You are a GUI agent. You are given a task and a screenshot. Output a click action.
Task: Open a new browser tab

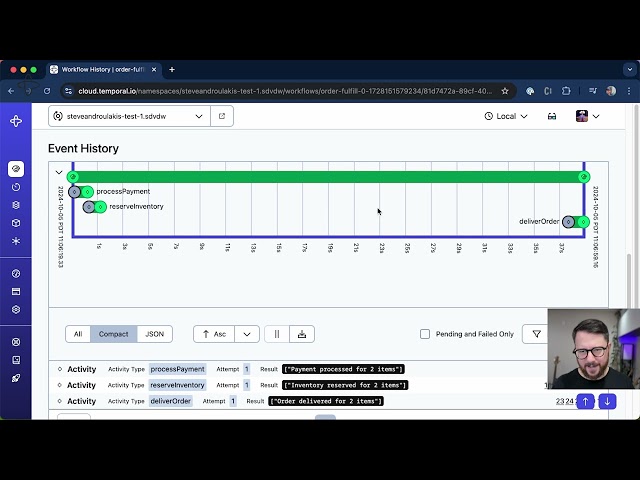172,69
